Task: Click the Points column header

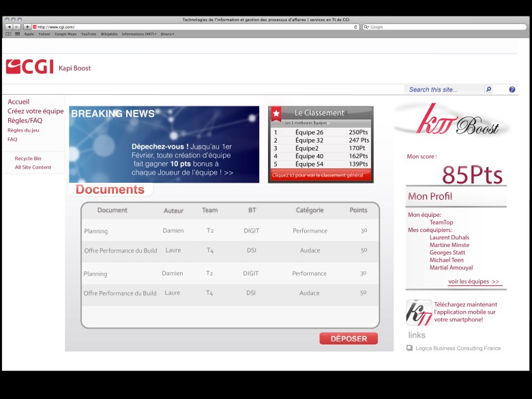Action: 358,210
